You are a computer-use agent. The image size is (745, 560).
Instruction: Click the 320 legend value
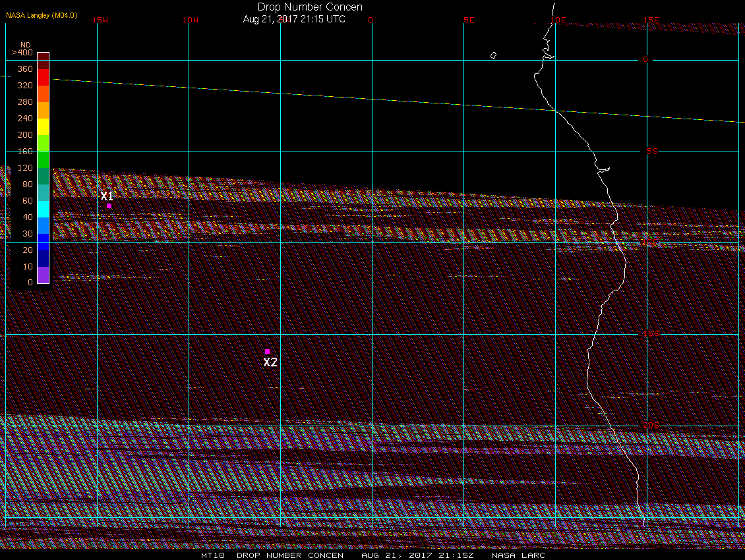24,86
